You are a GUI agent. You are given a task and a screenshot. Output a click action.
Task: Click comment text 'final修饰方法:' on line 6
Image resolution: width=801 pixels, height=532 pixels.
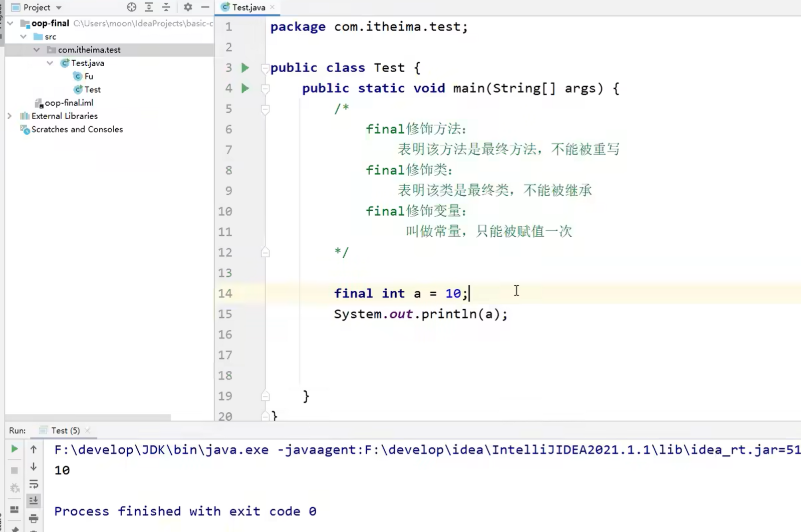[x=416, y=129]
